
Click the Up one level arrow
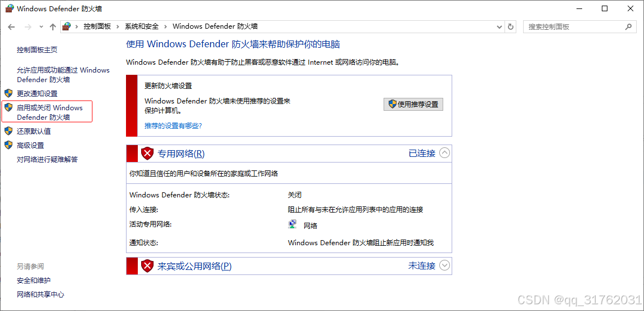pos(52,26)
